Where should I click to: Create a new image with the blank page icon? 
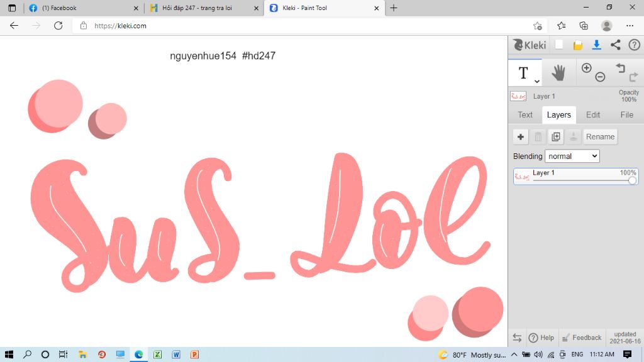click(559, 45)
